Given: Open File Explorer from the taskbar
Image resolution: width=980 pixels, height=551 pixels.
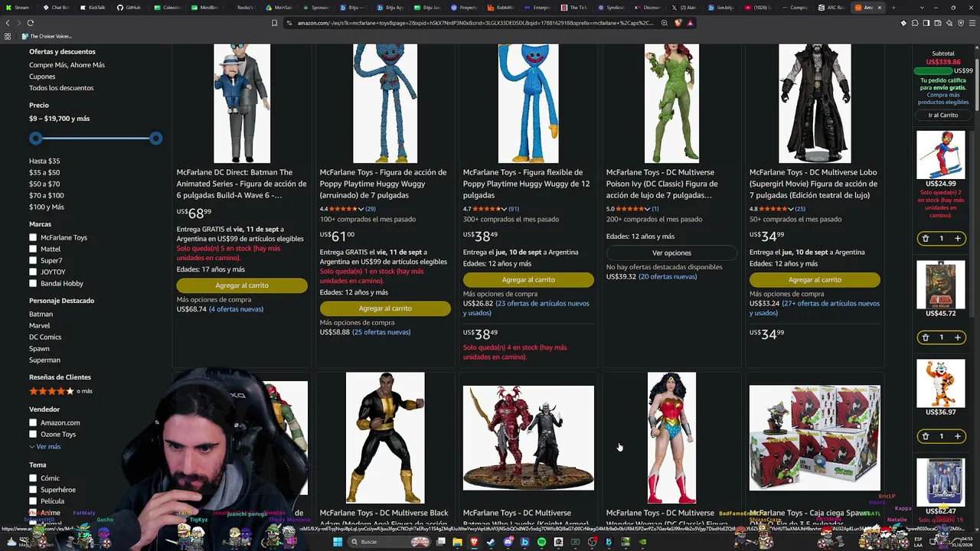Looking at the screenshot, I should (x=457, y=542).
